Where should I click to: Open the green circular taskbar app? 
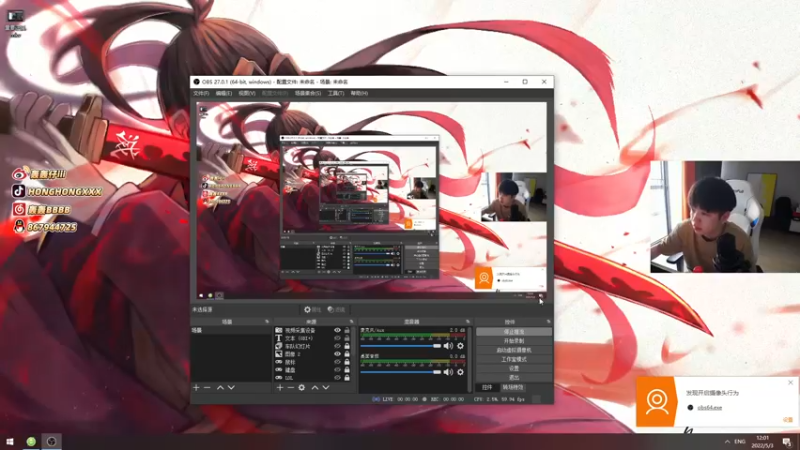click(31, 441)
